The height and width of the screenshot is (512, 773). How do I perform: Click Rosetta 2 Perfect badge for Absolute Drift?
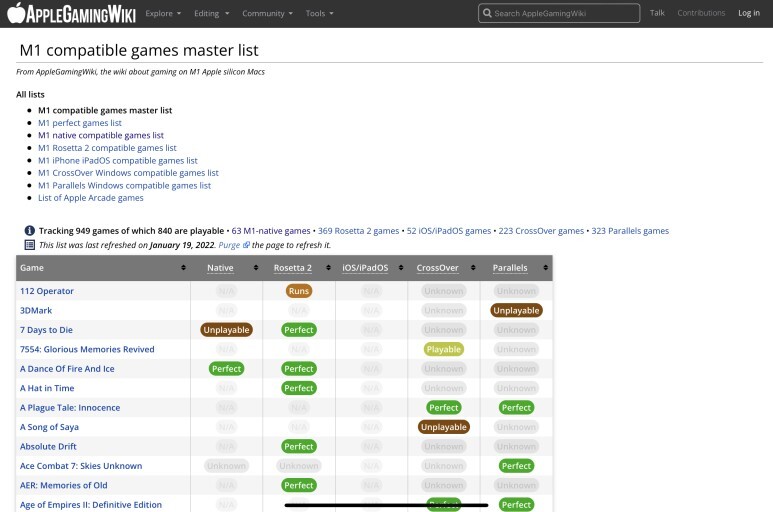point(299,446)
